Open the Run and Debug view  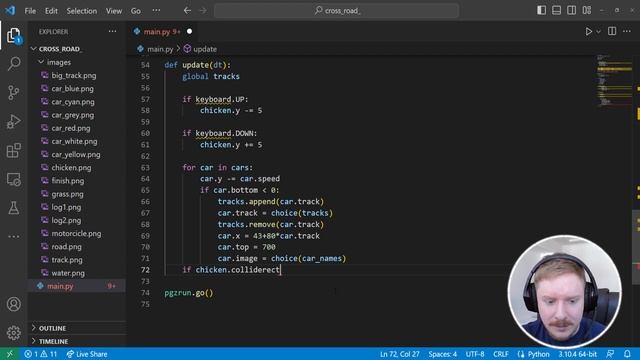[x=13, y=122]
